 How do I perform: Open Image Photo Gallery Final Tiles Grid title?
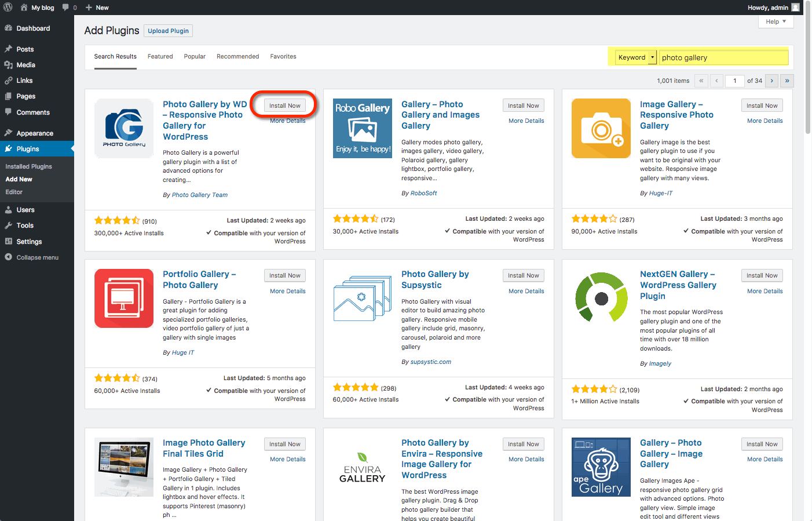(204, 448)
